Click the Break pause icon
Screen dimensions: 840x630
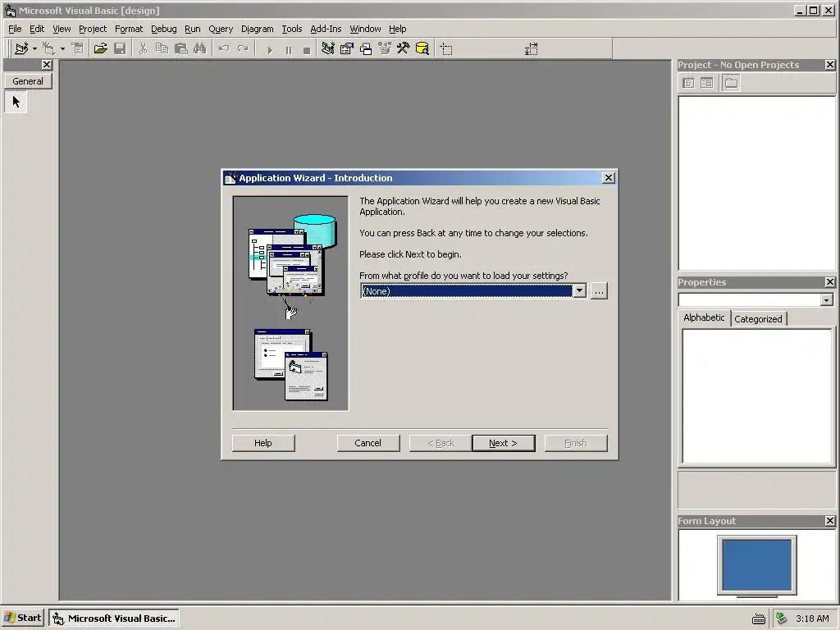pos(288,50)
